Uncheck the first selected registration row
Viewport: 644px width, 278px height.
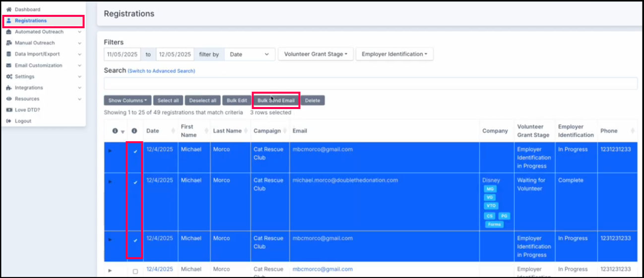coord(135,151)
